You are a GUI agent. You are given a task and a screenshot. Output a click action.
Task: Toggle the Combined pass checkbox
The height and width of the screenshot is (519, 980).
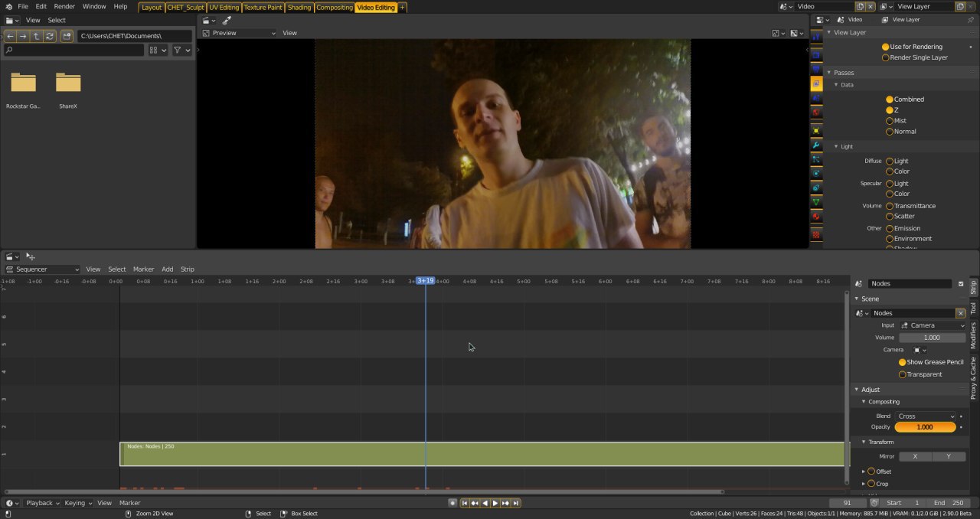tap(890, 100)
